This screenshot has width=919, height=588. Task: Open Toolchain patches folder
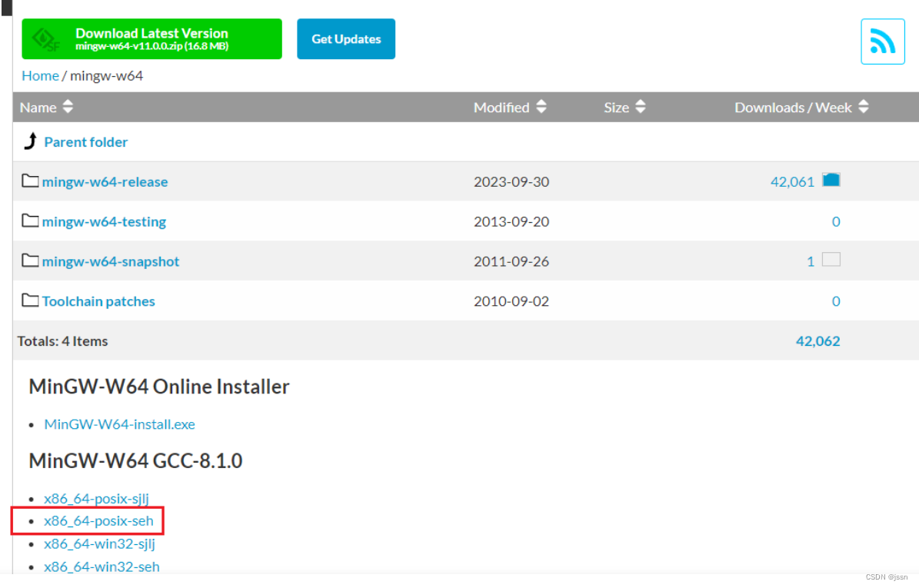(x=98, y=301)
